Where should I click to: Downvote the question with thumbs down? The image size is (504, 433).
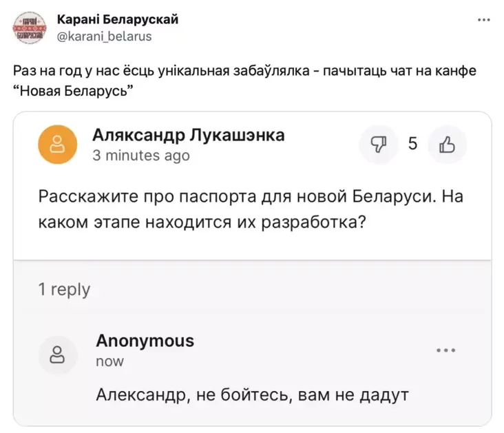click(378, 145)
